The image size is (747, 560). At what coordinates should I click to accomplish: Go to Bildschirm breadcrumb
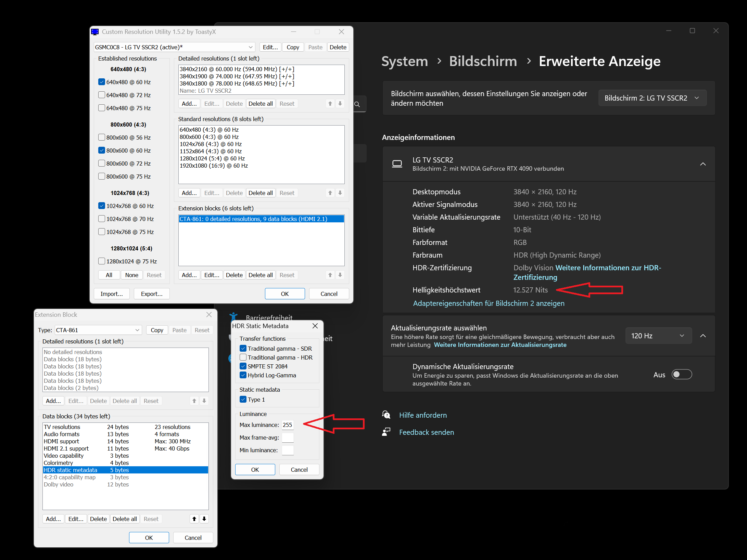coord(483,61)
